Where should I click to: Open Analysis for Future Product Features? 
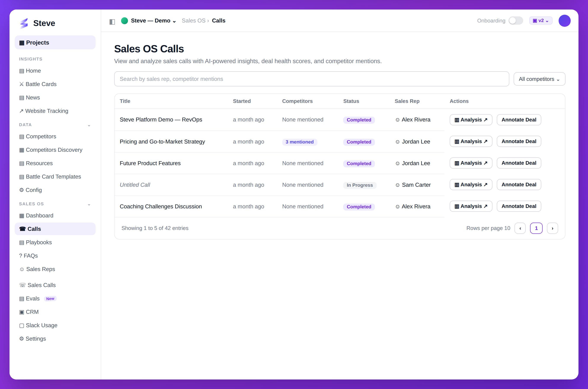pyautogui.click(x=471, y=163)
